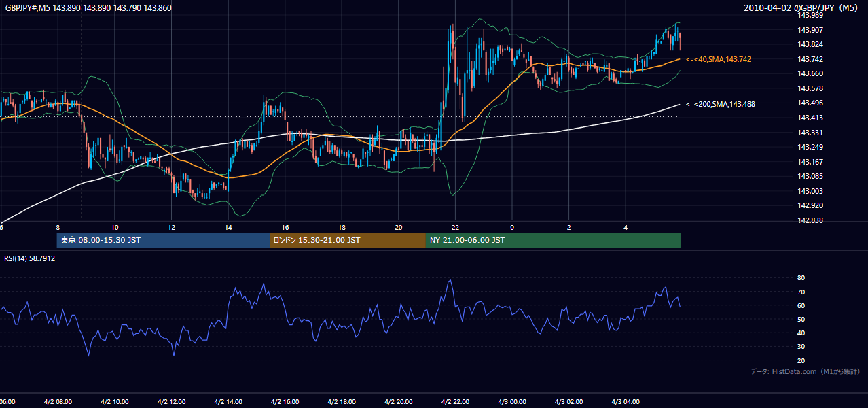Click price axis value 143.907
Viewport: 868px width, 408px height.
[810, 30]
